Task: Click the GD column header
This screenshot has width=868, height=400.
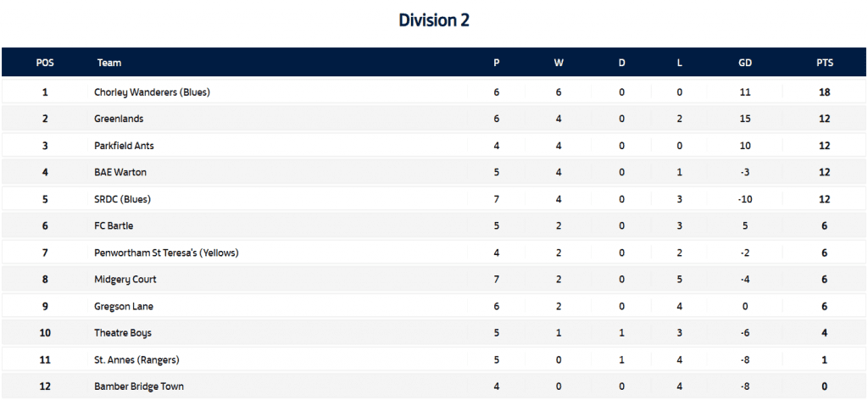Action: coord(745,63)
